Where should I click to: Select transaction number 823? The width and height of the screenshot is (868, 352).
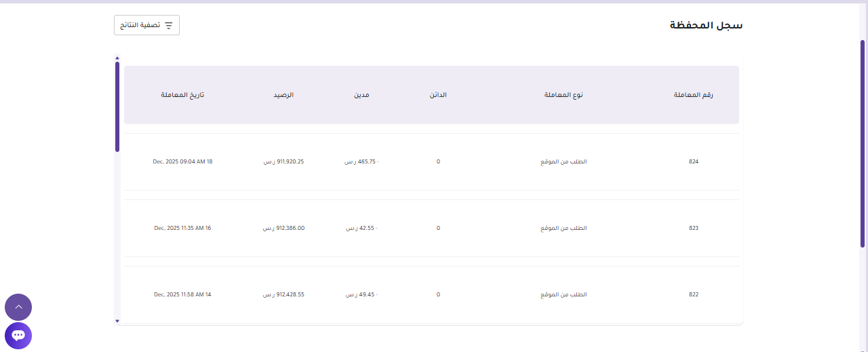[x=693, y=228]
